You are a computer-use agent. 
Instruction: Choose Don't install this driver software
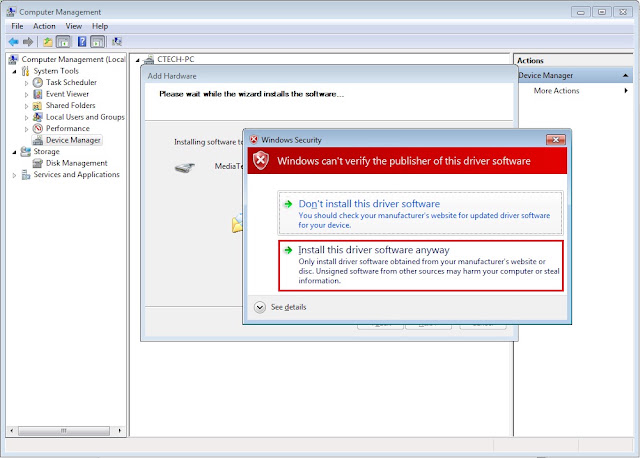pos(420,213)
